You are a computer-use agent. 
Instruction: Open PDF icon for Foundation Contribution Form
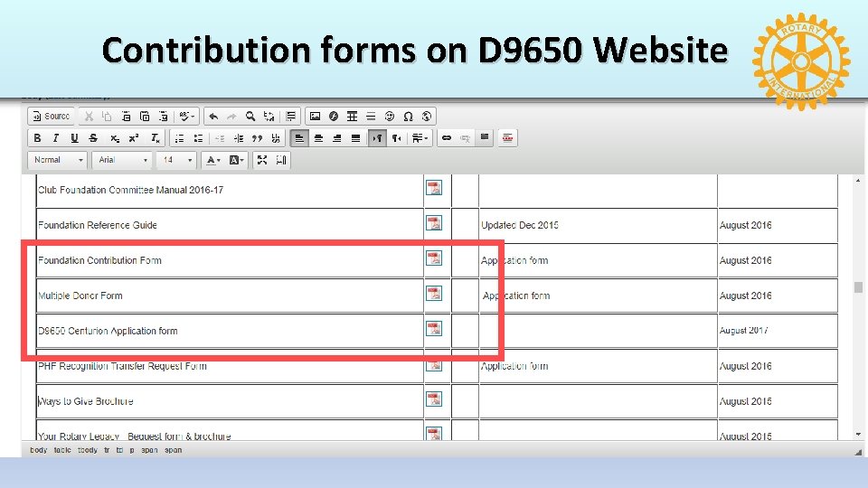pos(434,258)
